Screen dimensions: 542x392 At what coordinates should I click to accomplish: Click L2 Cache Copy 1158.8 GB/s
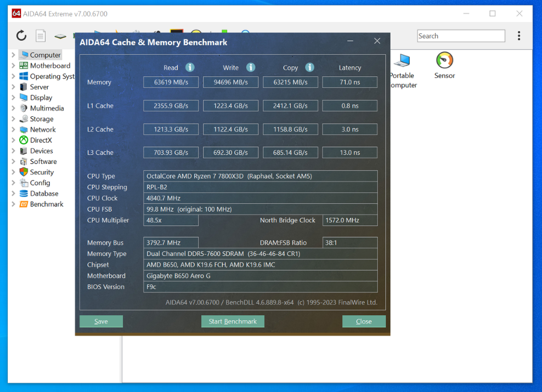pos(290,129)
